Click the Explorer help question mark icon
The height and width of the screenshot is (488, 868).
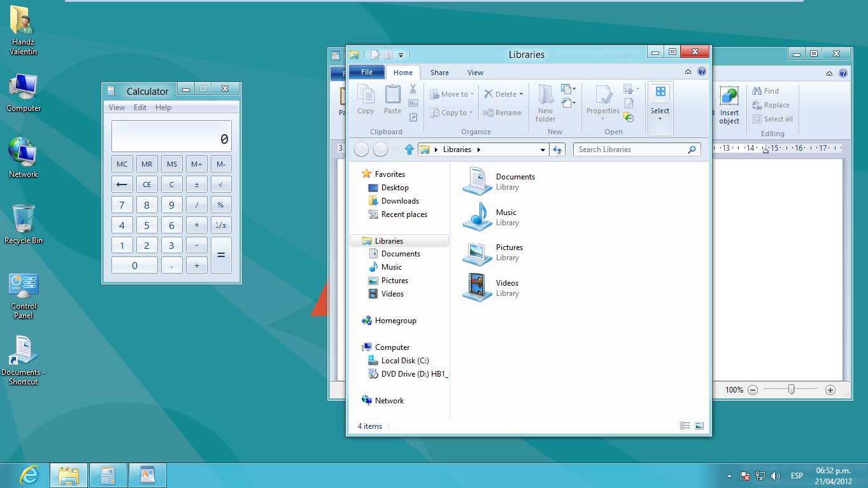tap(702, 72)
